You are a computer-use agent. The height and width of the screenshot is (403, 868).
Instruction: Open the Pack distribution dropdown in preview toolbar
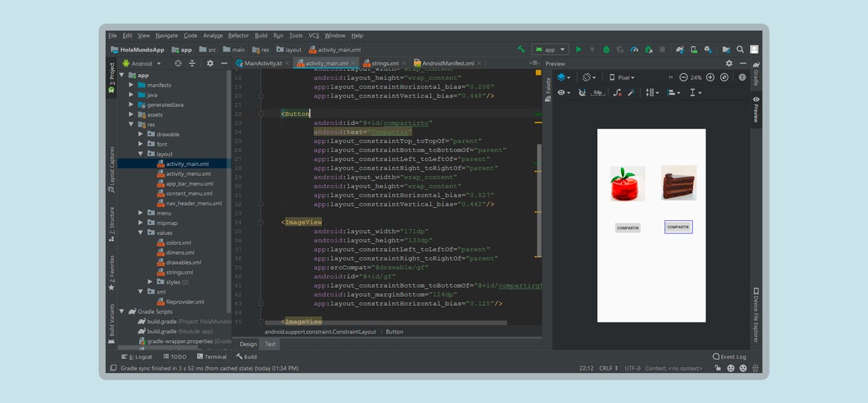click(652, 92)
